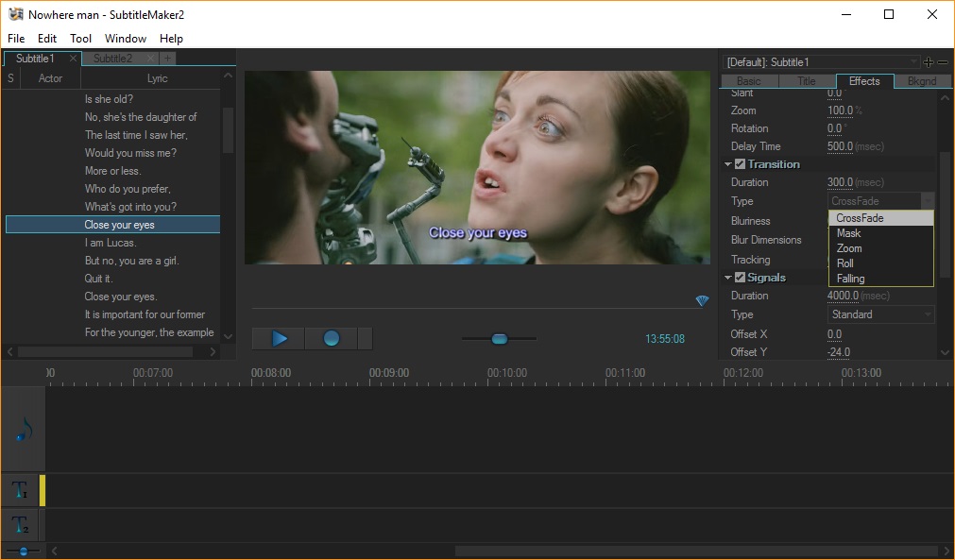Click the narrow button beside Record
Screen dimensions: 955x560
coord(366,338)
